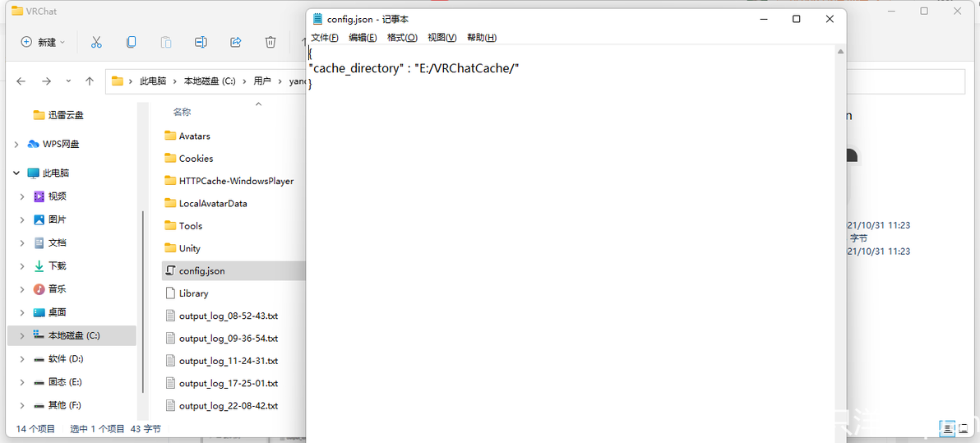The image size is (980, 443).
Task: Click 本地磁盘 (C:) in the address breadcrumb
Action: [x=210, y=81]
